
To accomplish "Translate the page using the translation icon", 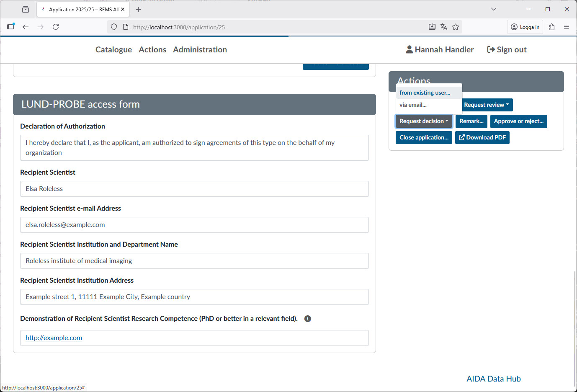I will pyautogui.click(x=443, y=26).
